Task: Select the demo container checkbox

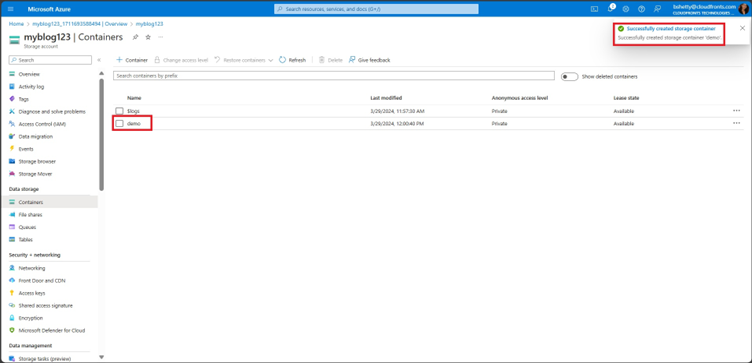Action: (119, 124)
